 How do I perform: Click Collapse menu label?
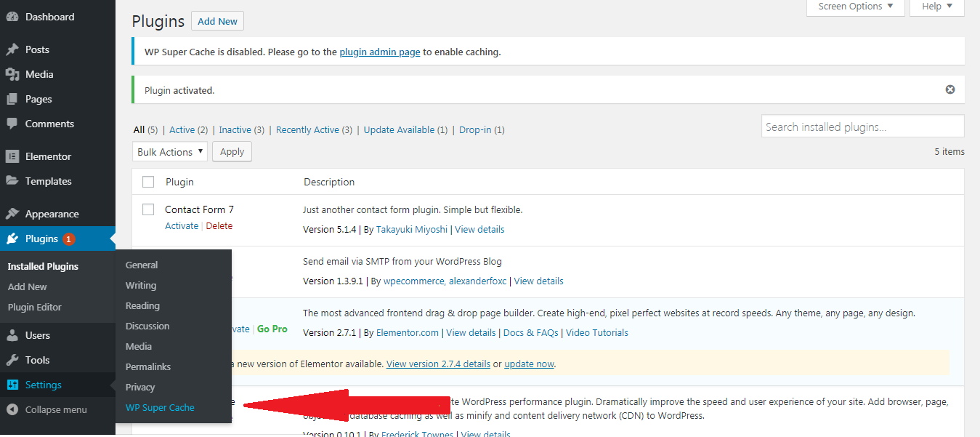click(56, 409)
